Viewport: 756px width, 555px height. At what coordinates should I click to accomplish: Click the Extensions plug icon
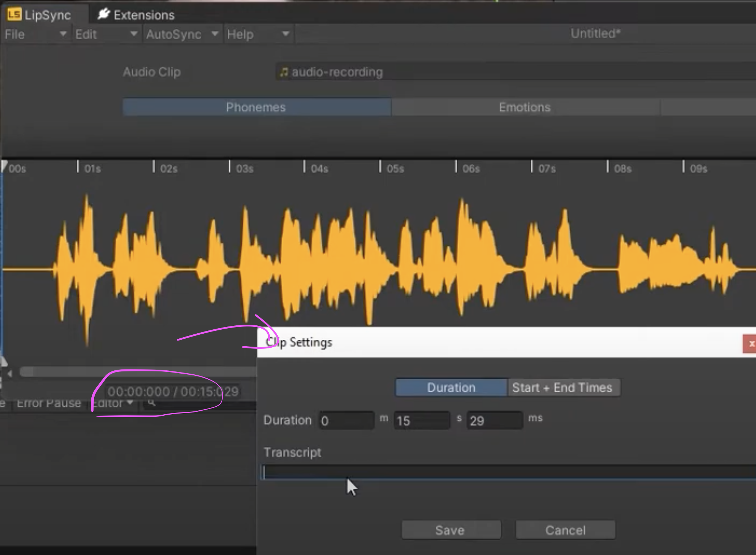(x=104, y=14)
